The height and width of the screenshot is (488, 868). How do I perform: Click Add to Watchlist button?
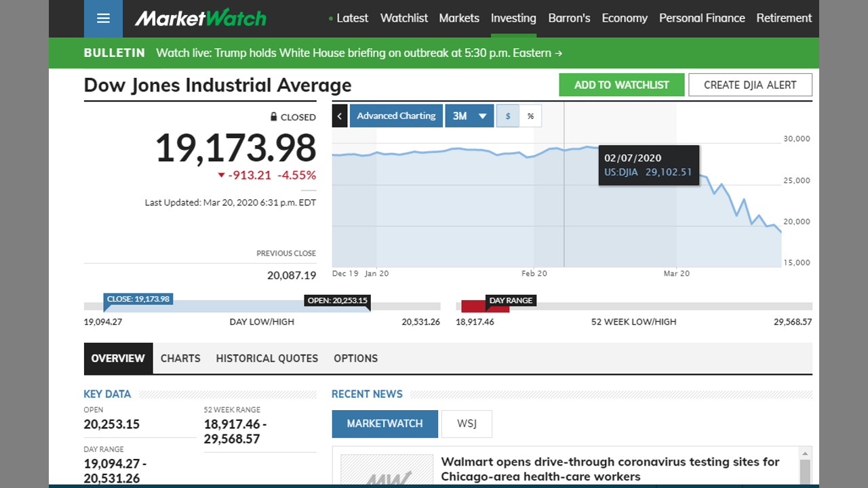[x=621, y=85]
